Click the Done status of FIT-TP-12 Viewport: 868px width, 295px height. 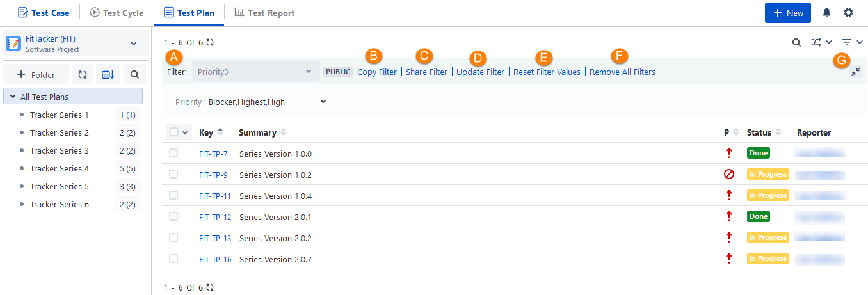[x=759, y=216]
